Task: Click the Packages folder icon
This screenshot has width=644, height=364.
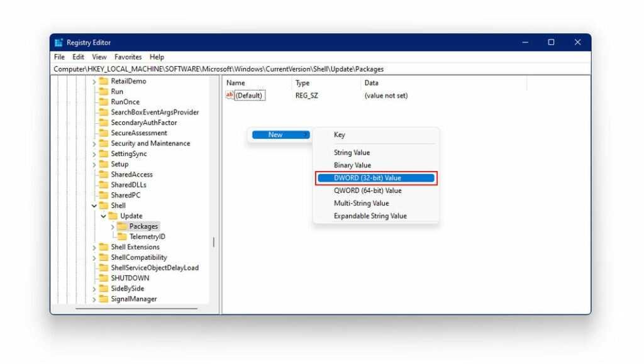Action: 122,226
